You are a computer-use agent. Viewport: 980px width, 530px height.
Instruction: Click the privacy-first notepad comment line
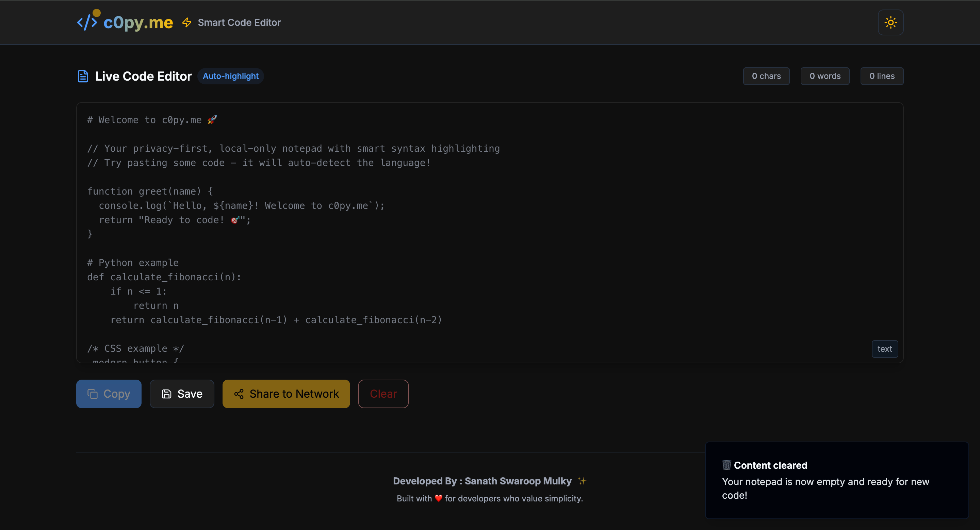(294, 148)
